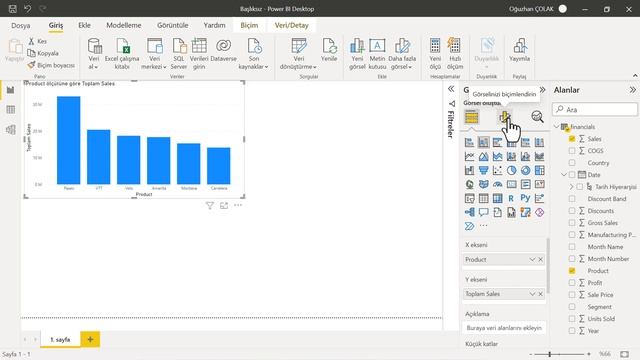The height and width of the screenshot is (360, 640).
Task: Switch to Modelleme ribbon tab
Action: 124,25
